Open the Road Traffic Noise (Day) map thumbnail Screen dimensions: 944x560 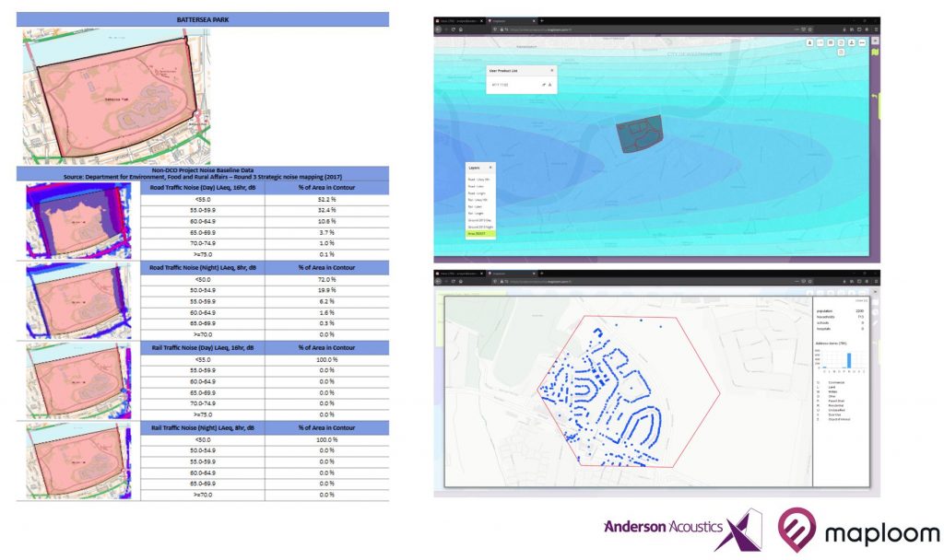[x=78, y=221]
